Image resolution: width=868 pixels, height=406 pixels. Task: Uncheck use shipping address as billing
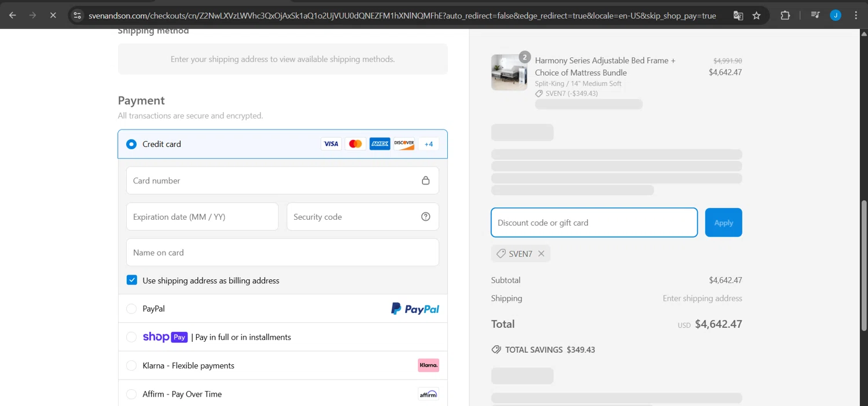[132, 280]
